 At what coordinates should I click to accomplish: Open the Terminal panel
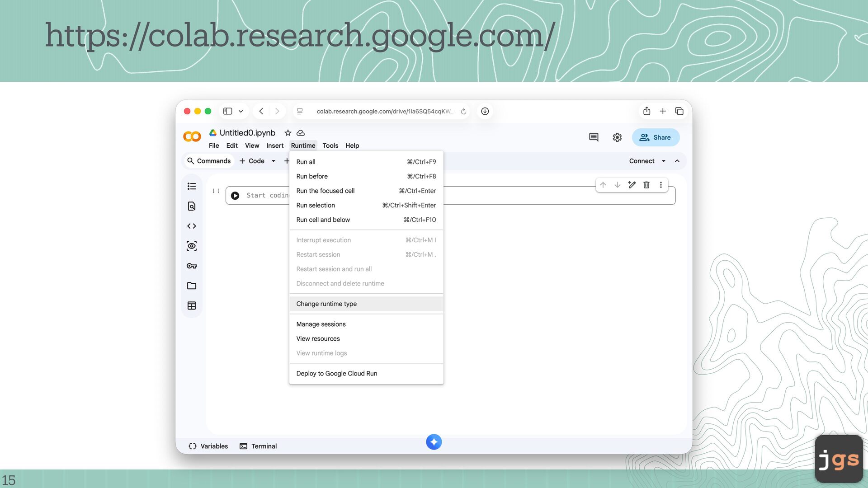click(258, 446)
